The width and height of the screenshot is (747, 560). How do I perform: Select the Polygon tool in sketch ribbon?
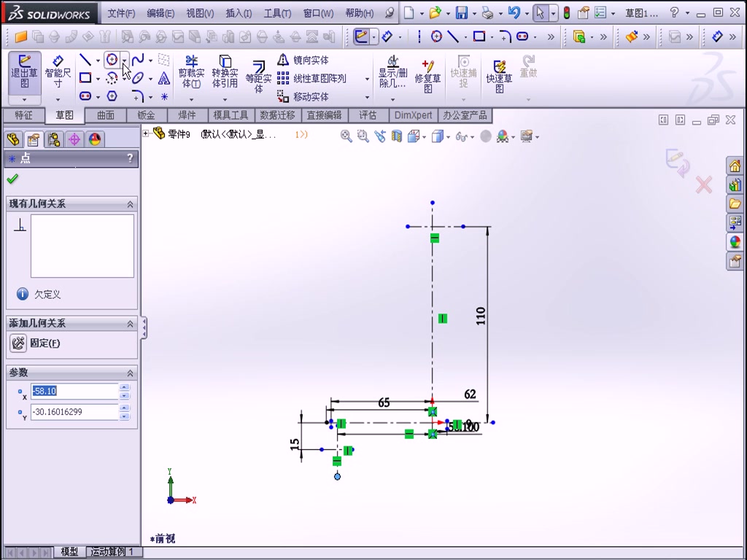tap(112, 96)
